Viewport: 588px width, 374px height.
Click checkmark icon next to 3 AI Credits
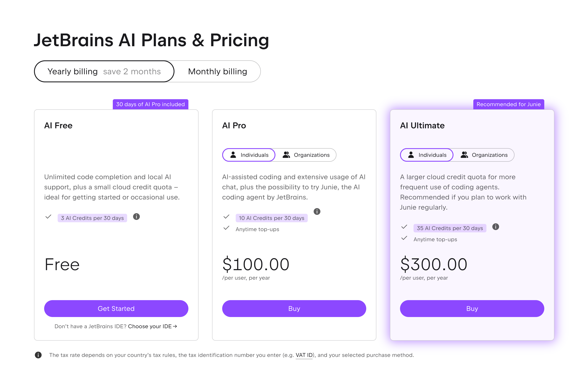[48, 217]
